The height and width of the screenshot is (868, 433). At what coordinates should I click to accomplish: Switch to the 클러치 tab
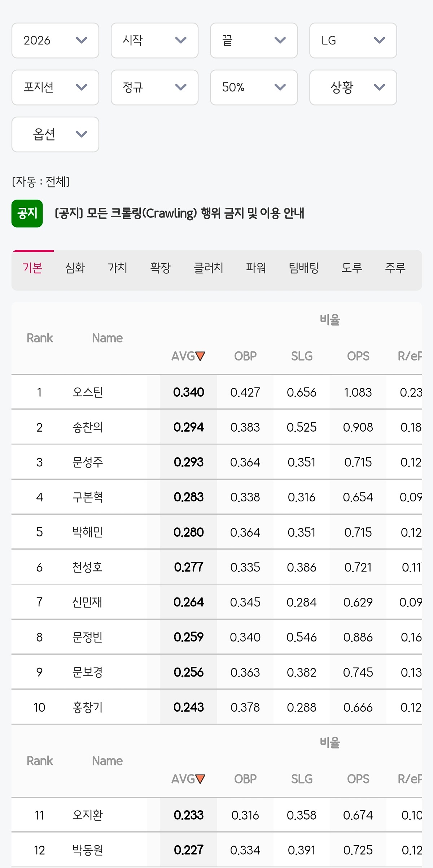209,268
